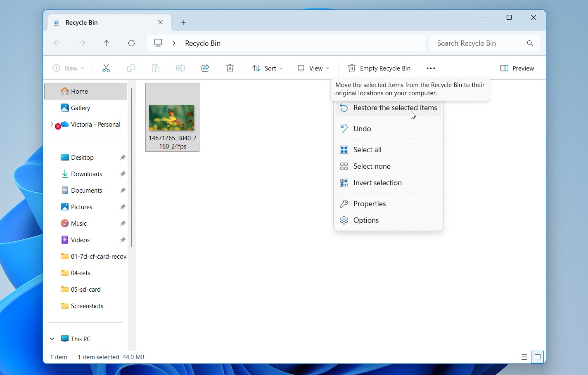Viewport: 588px width, 375px height.
Task: Open the View dropdown
Action: 313,68
